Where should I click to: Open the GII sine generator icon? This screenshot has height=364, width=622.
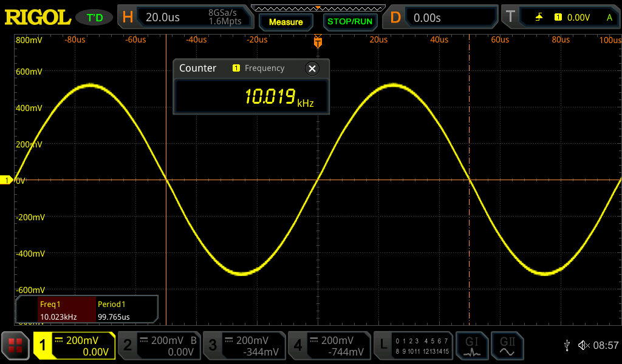point(507,346)
